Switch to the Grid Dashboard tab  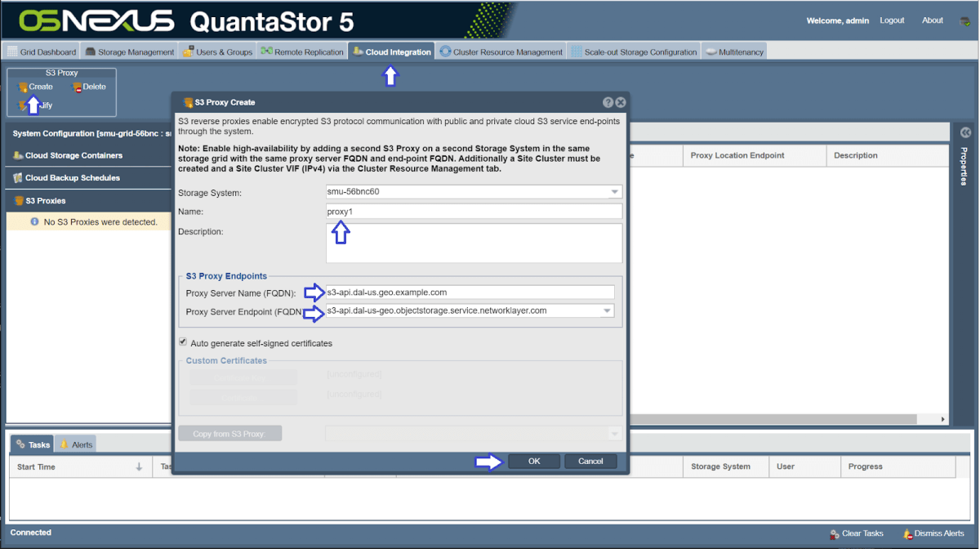pyautogui.click(x=41, y=51)
